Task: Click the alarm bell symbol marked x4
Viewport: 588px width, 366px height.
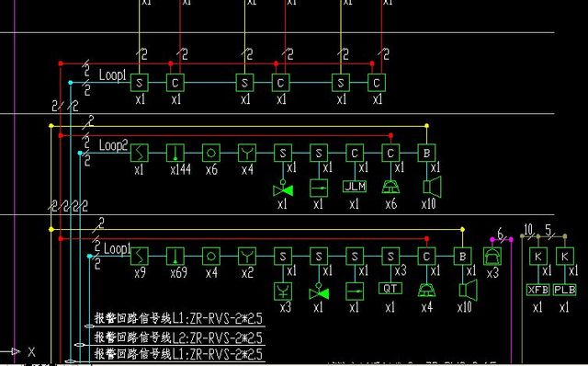Action: [x=426, y=291]
